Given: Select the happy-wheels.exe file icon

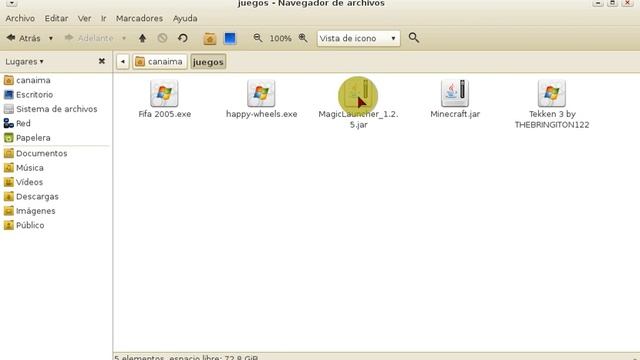Looking at the screenshot, I should tap(261, 93).
